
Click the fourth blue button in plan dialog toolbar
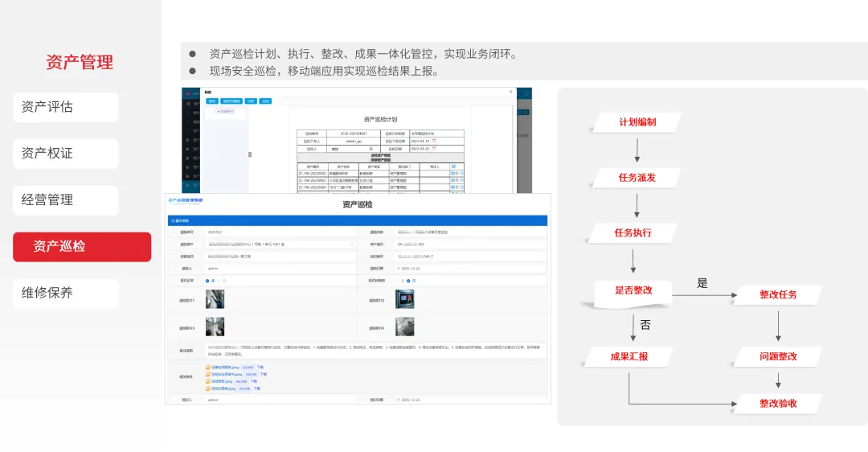click(x=265, y=101)
